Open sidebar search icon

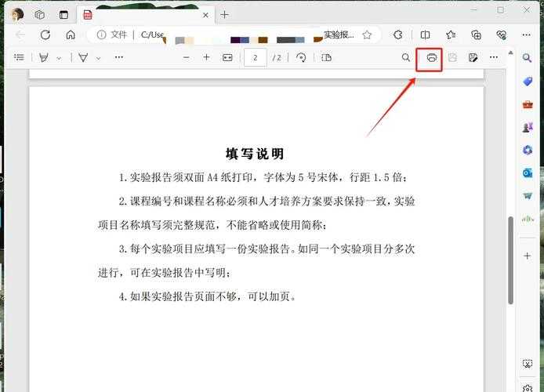point(527,58)
